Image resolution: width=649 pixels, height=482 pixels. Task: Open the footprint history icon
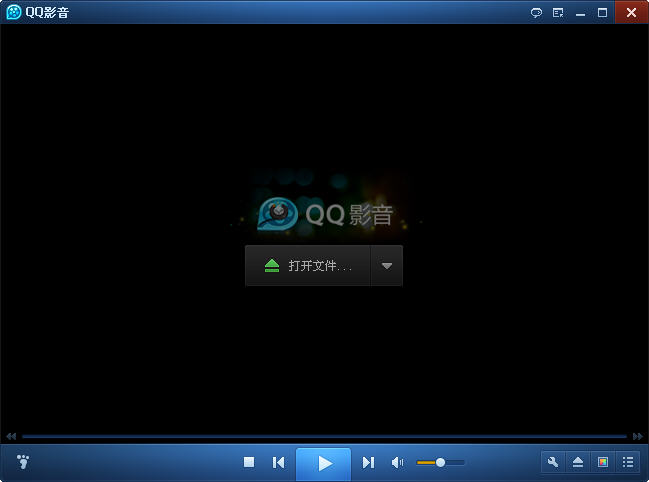click(24, 462)
